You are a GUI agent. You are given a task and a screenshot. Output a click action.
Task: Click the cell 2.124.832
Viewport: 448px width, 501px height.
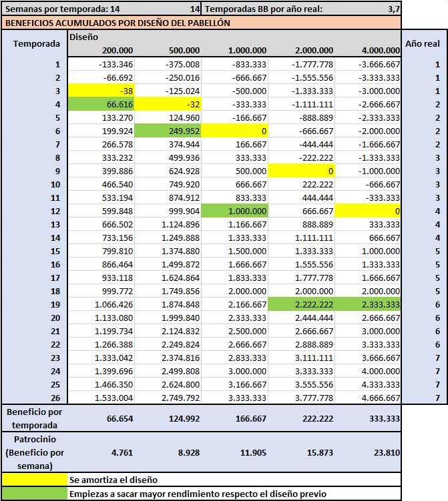click(168, 332)
